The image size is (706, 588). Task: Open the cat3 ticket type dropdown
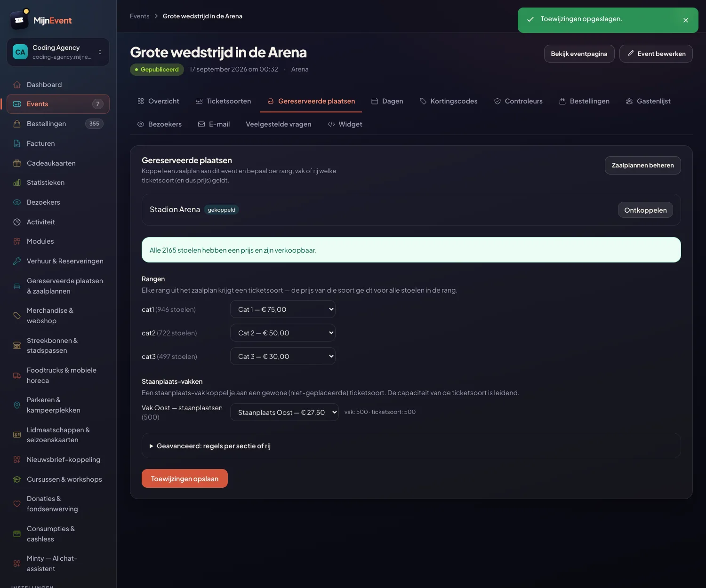tap(283, 356)
